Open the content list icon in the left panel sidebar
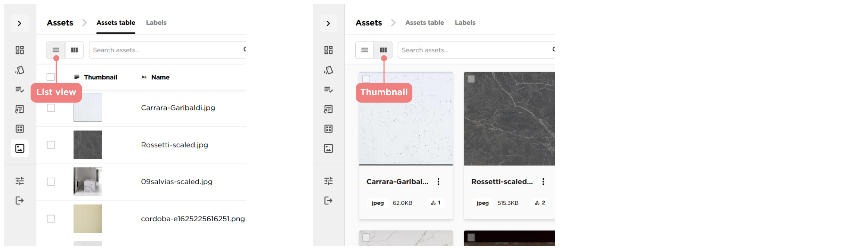Viewport: 868px width, 250px height. pyautogui.click(x=20, y=109)
